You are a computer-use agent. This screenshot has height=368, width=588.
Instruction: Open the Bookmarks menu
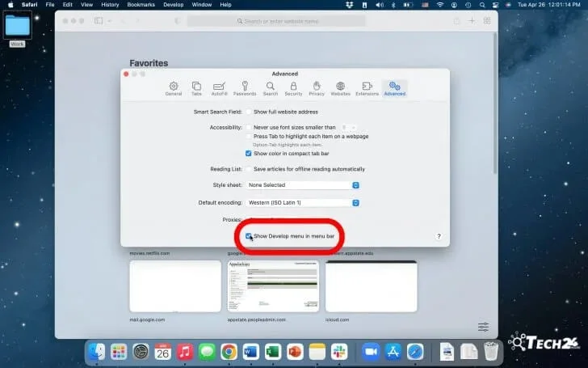[x=141, y=5]
